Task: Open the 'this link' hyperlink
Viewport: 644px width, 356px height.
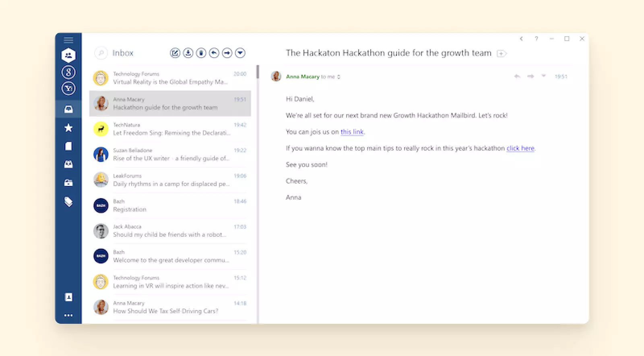Action: tap(352, 132)
